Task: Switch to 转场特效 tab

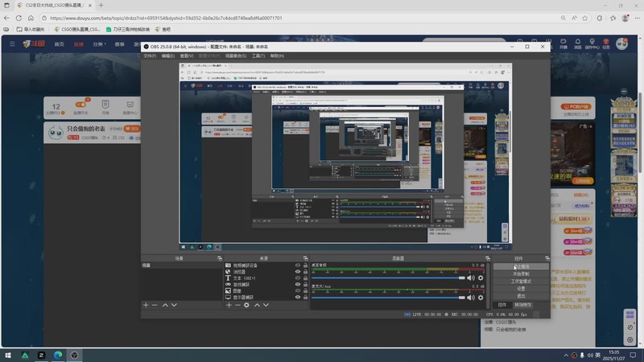Action: click(522, 305)
